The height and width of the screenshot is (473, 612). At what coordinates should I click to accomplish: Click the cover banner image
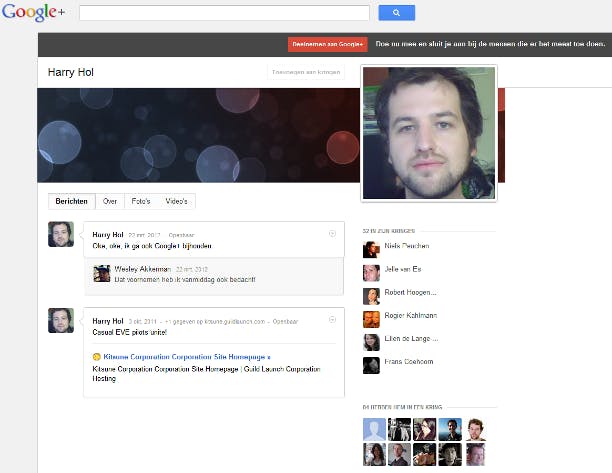coord(198,135)
